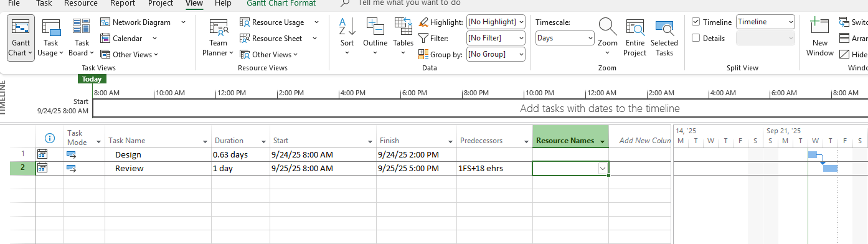Open the Help tab
The image size is (868, 244).
click(x=223, y=3)
